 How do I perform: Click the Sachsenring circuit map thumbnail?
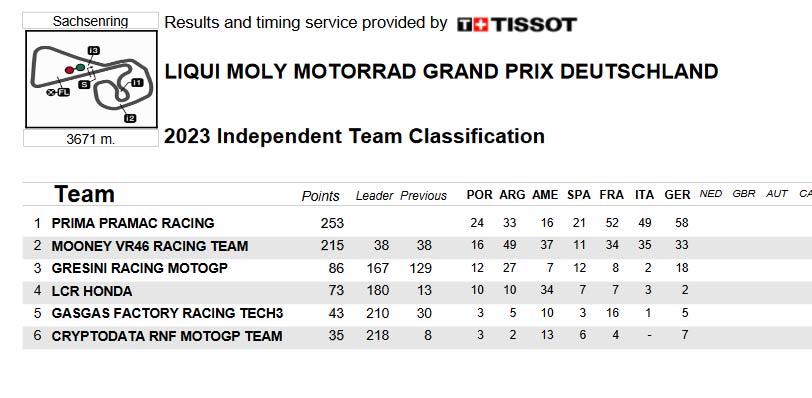[91, 79]
